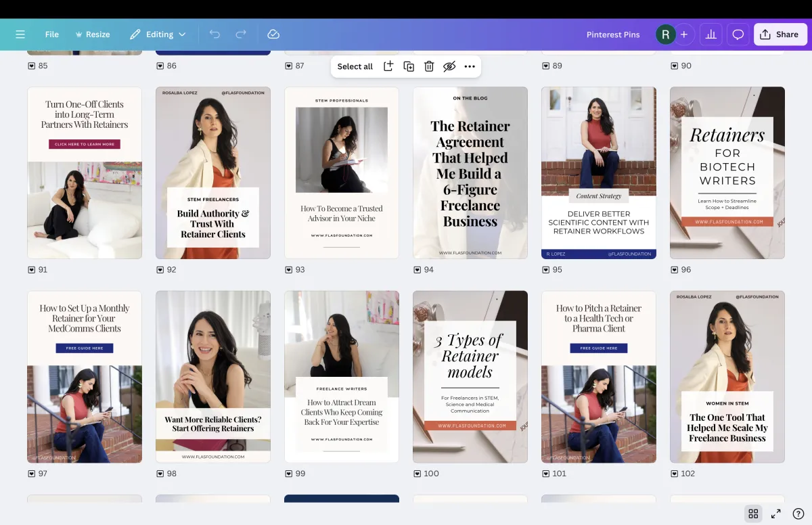Image resolution: width=812 pixels, height=525 pixels.
Task: Click notes icon beside page 92
Action: [160, 269]
